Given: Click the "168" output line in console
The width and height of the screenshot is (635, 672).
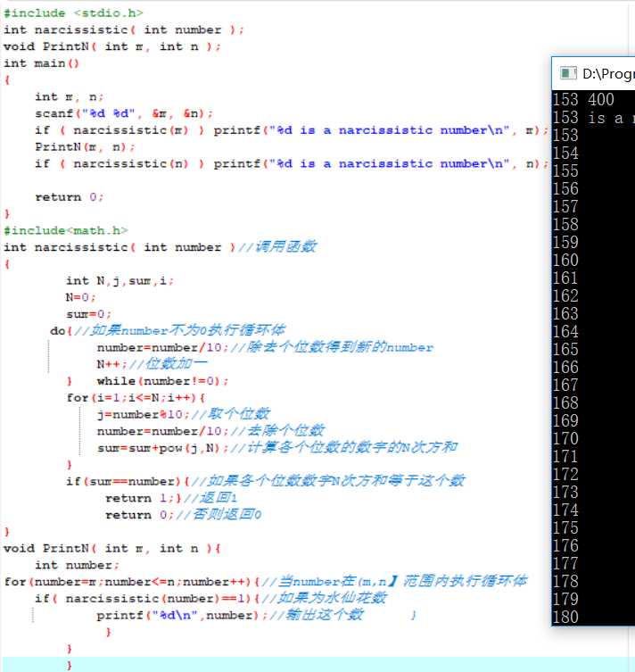Looking at the screenshot, I should tap(565, 402).
